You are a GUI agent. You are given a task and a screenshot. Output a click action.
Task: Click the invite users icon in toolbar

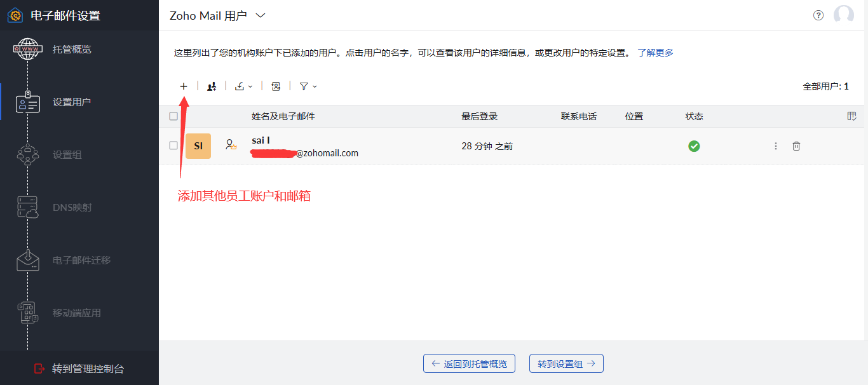tap(212, 86)
